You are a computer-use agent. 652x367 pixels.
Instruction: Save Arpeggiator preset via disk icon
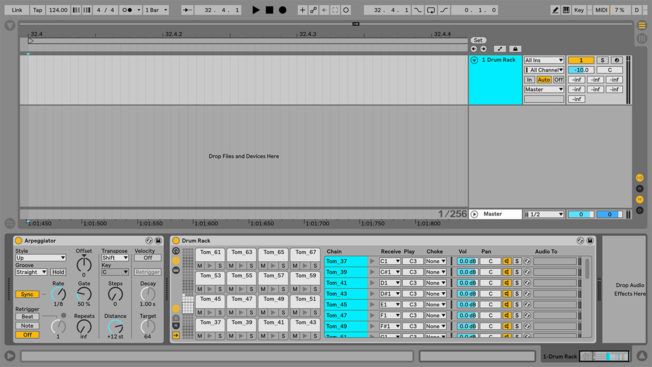click(x=158, y=241)
